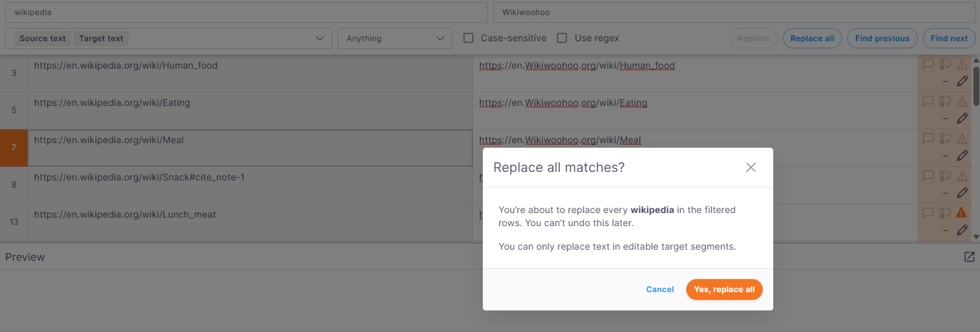Click the warning icon in Human_food row
Screen dimensions: 980x332
pos(962,65)
